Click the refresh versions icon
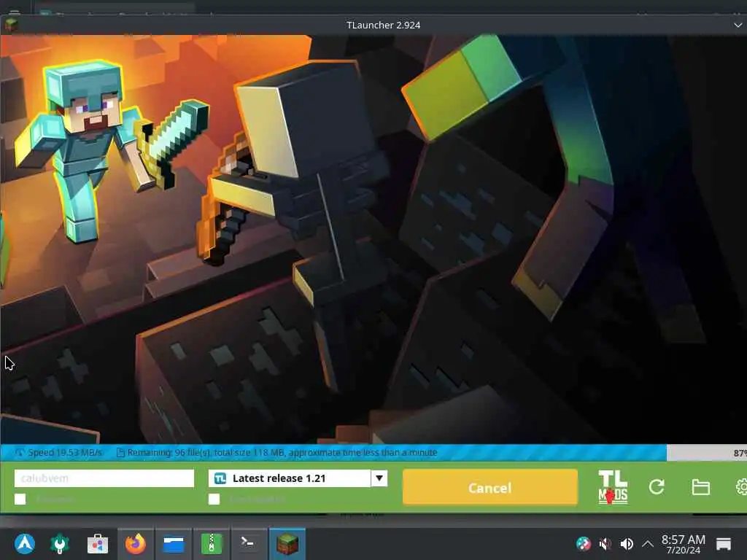747x560 pixels. (x=657, y=486)
